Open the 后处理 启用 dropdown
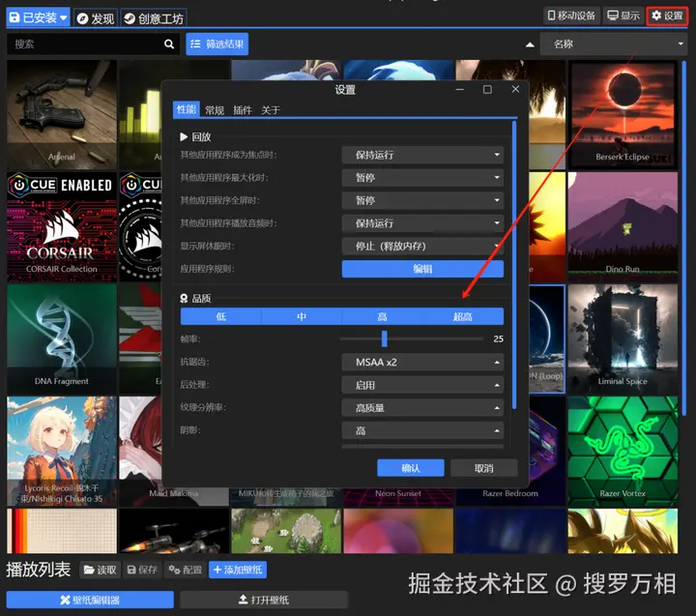696x616 pixels. click(422, 385)
